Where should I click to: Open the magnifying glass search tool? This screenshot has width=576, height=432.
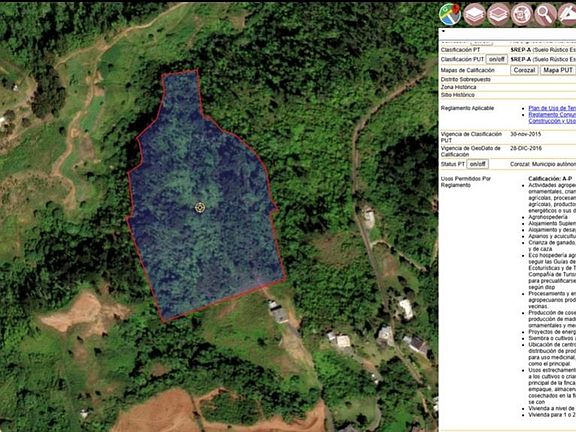click(546, 14)
